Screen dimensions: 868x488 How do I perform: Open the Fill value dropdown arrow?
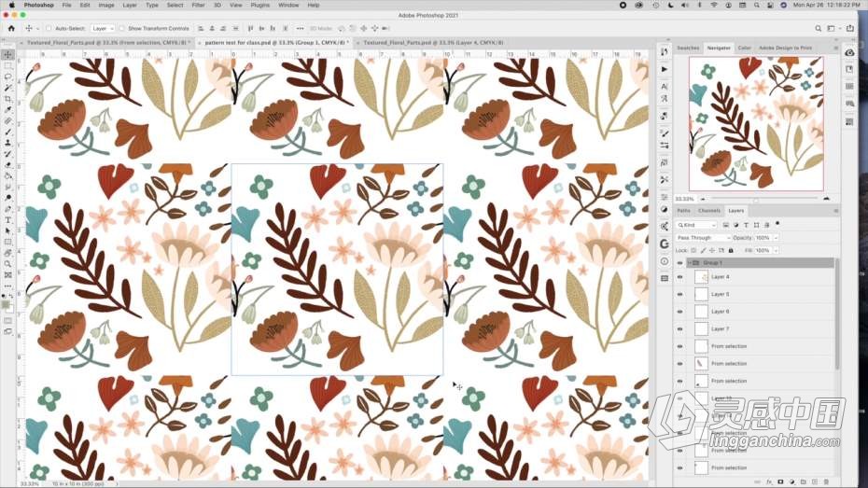tap(777, 251)
